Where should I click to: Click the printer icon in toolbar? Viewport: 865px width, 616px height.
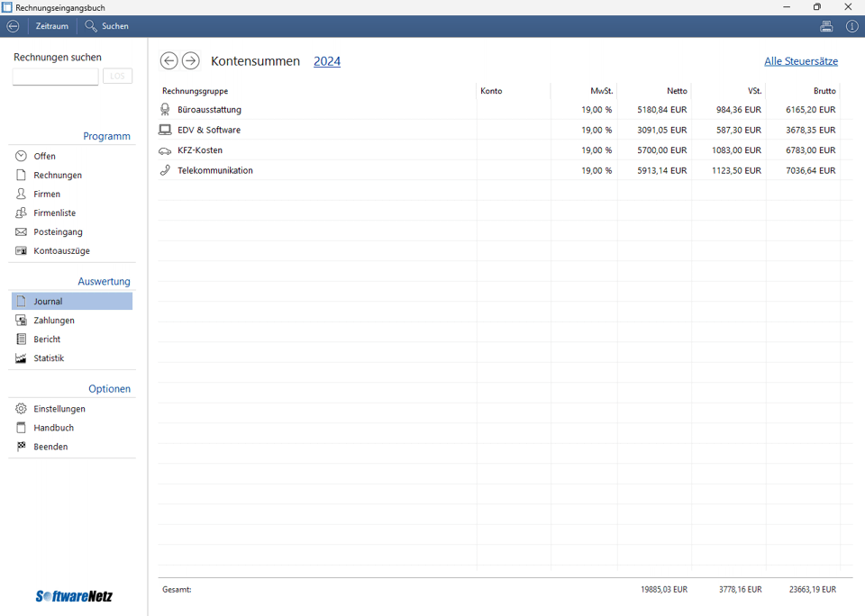[826, 26]
